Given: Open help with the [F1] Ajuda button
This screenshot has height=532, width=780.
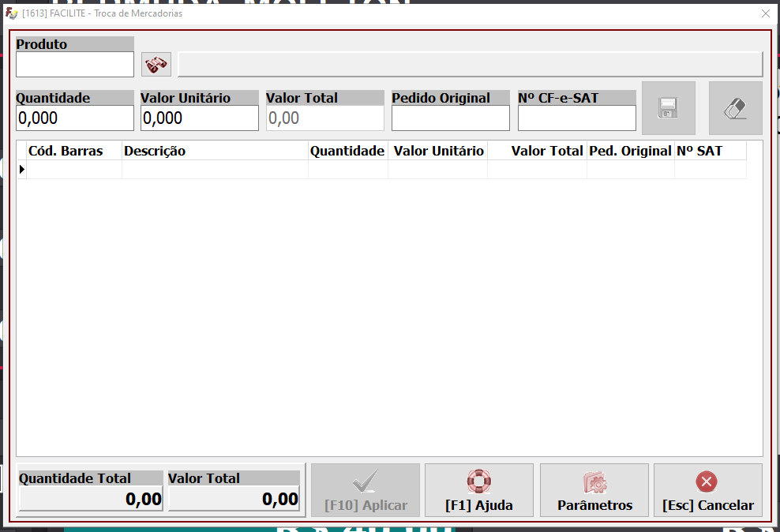Looking at the screenshot, I should click(x=479, y=490).
